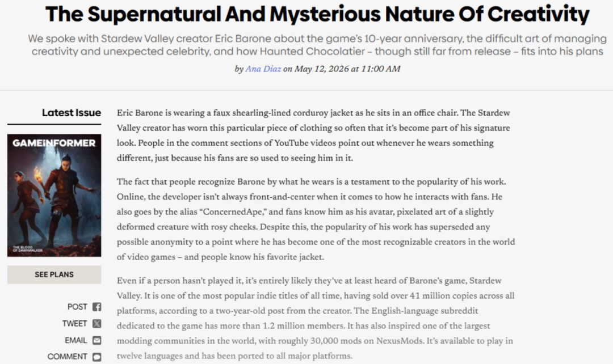The height and width of the screenshot is (364, 613).
Task: Click The Blood of Dawnwalker cover caption
Action: [x=27, y=249]
